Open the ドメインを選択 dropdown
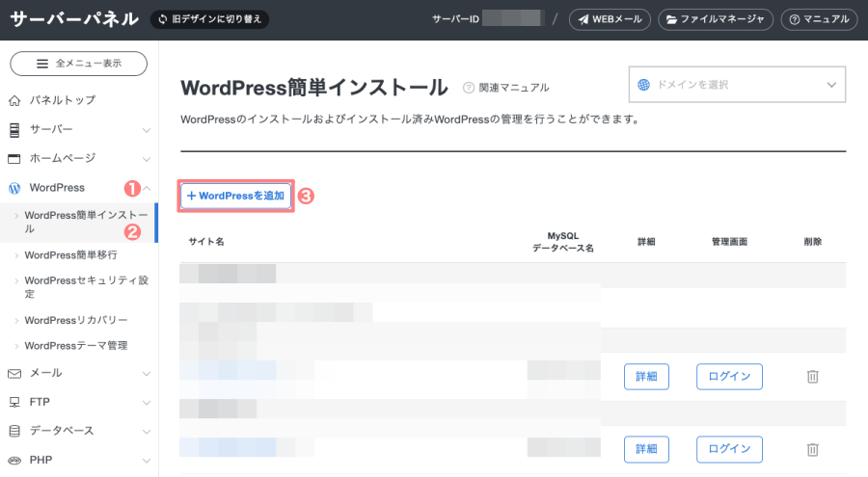Image resolution: width=868 pixels, height=477 pixels. point(737,85)
